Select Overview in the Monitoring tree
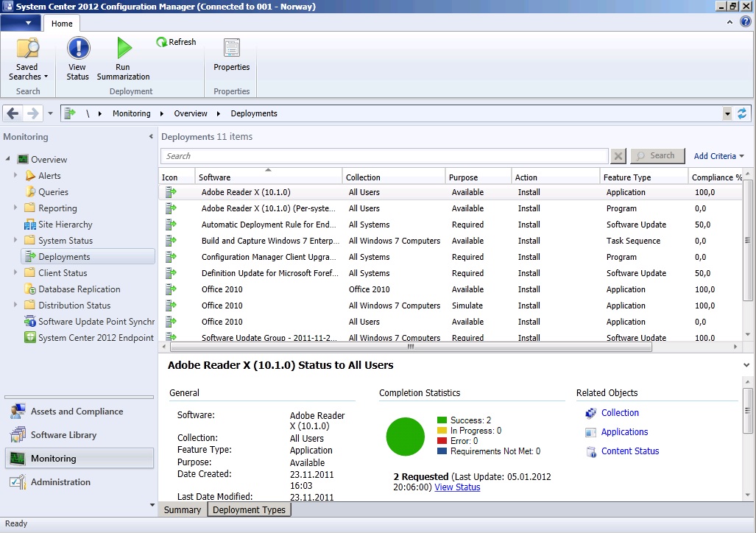756x533 pixels. 49,159
